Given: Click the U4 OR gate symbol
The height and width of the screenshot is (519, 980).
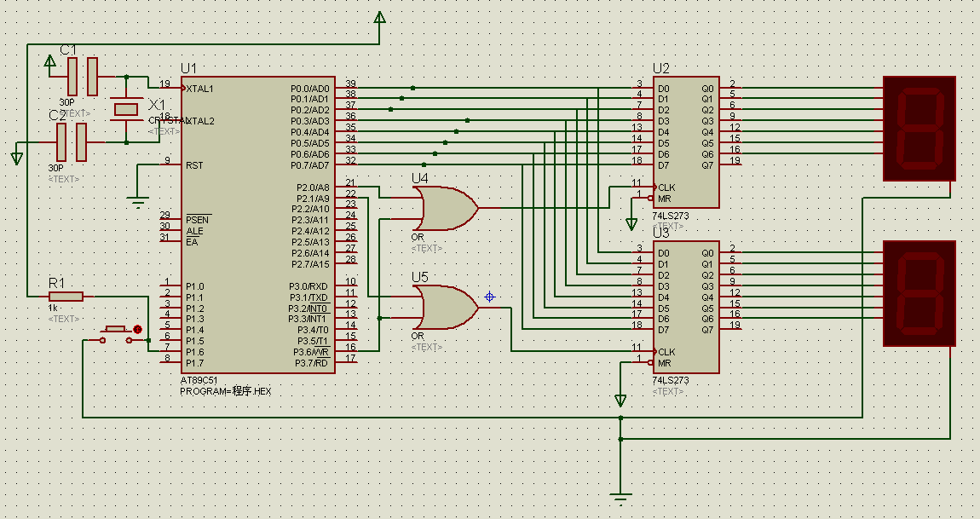Looking at the screenshot, I should pyautogui.click(x=447, y=208).
